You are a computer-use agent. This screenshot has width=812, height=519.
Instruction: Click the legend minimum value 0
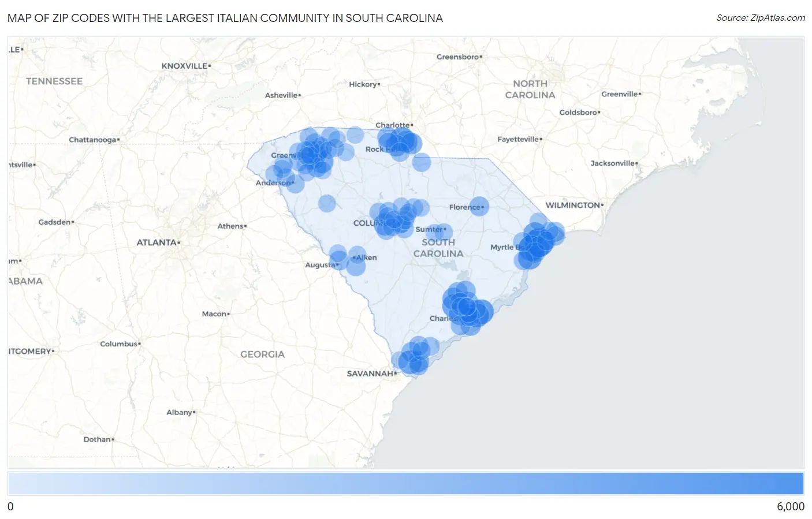(10, 506)
